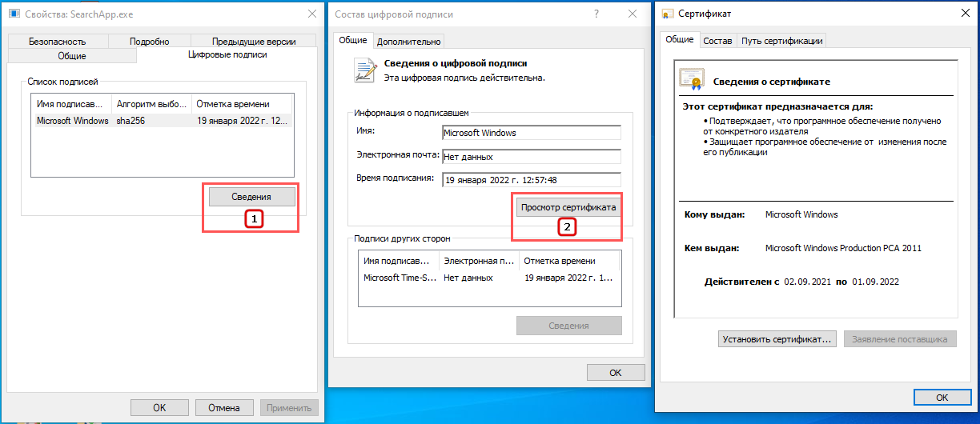Select Общие tab in certificate window
The width and height of the screenshot is (980, 424).
(680, 39)
